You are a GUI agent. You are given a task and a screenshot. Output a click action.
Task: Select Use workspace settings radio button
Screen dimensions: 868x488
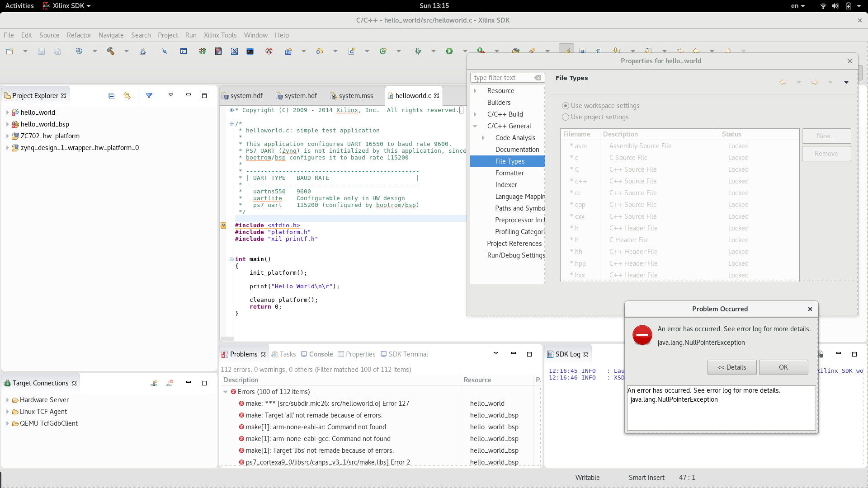(565, 106)
